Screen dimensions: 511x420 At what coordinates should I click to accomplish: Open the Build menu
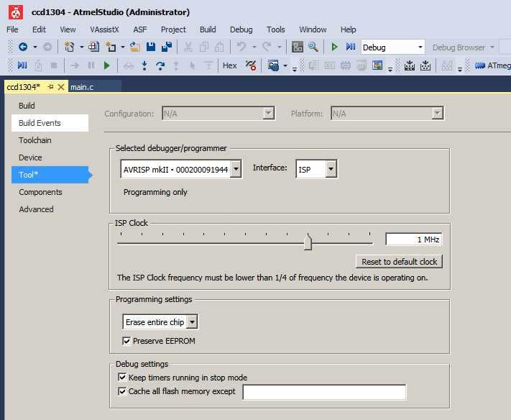[208, 29]
